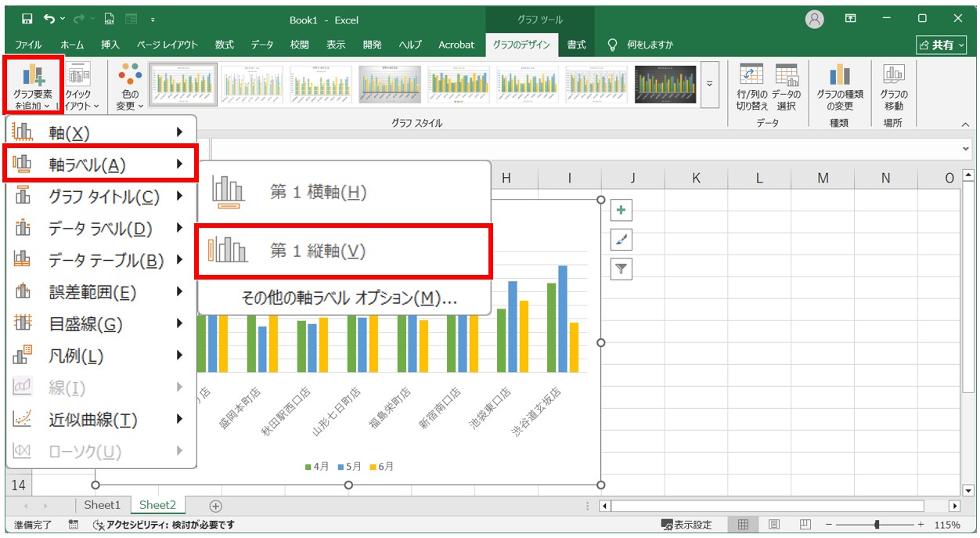Screen dimensions: 980x538
Task: Open the 色の変更 color change palette
Action: [x=130, y=86]
